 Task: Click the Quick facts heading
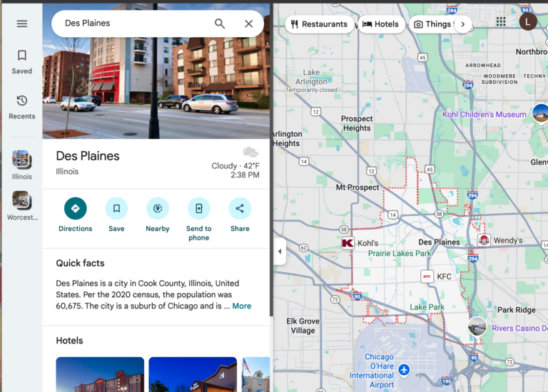80,263
